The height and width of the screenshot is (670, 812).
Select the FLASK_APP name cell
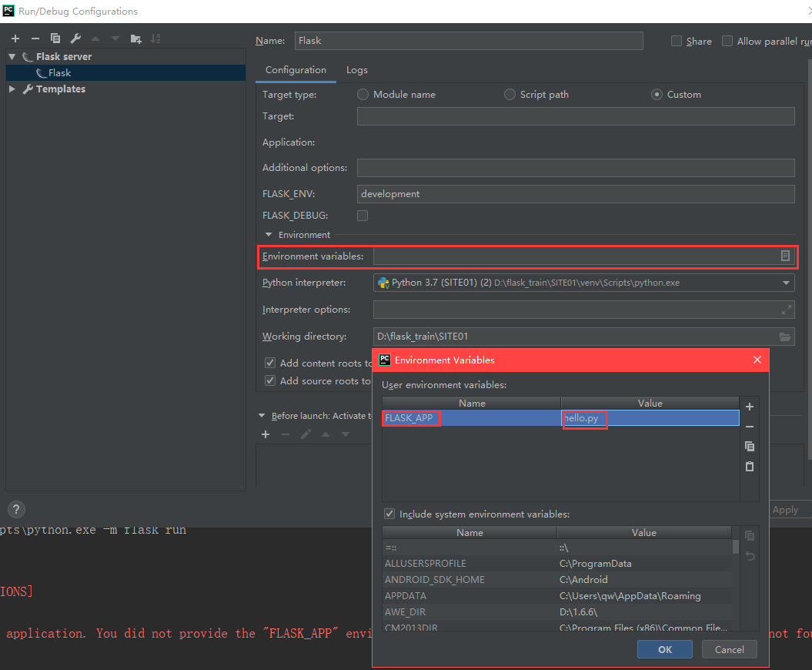click(x=471, y=418)
